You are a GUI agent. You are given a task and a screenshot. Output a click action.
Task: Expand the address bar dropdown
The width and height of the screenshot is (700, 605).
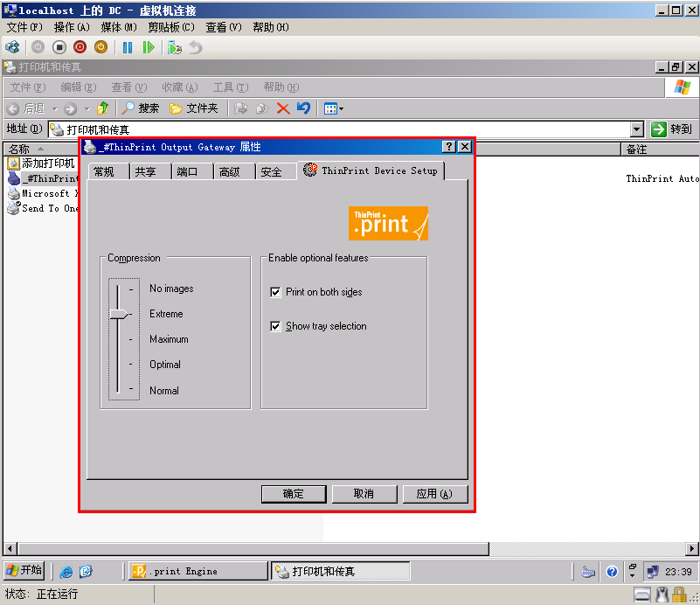click(x=637, y=129)
